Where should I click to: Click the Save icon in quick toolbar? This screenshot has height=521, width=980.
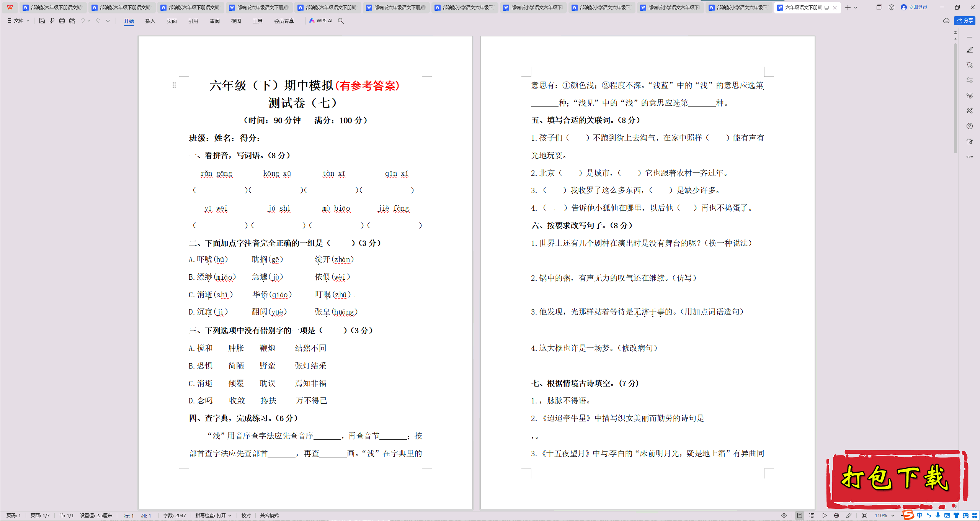42,21
